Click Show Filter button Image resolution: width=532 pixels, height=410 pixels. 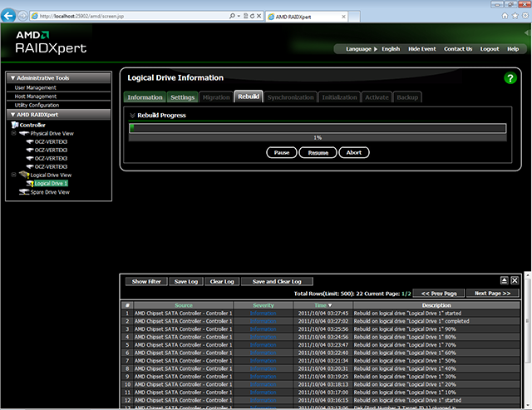(146, 281)
